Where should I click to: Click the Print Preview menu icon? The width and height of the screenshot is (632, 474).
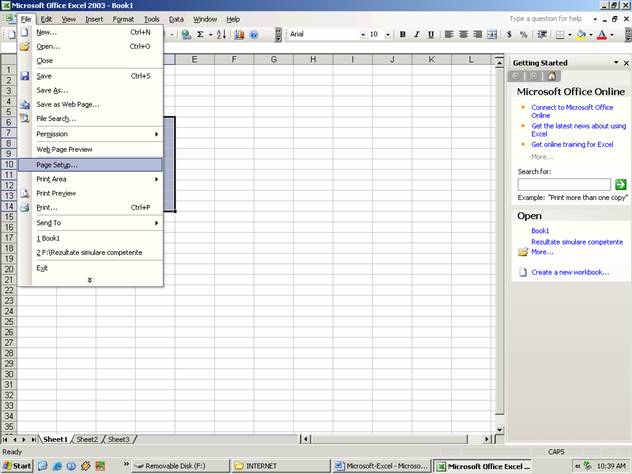[25, 193]
